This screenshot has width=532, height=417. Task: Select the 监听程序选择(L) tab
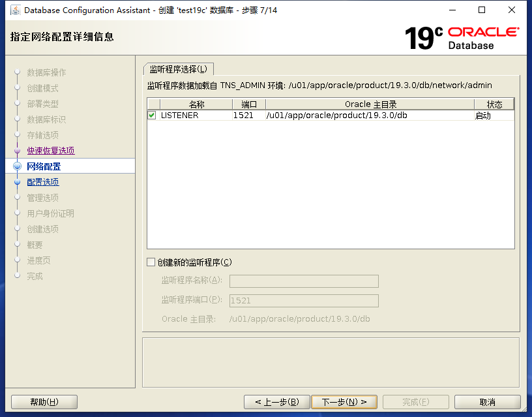(179, 69)
